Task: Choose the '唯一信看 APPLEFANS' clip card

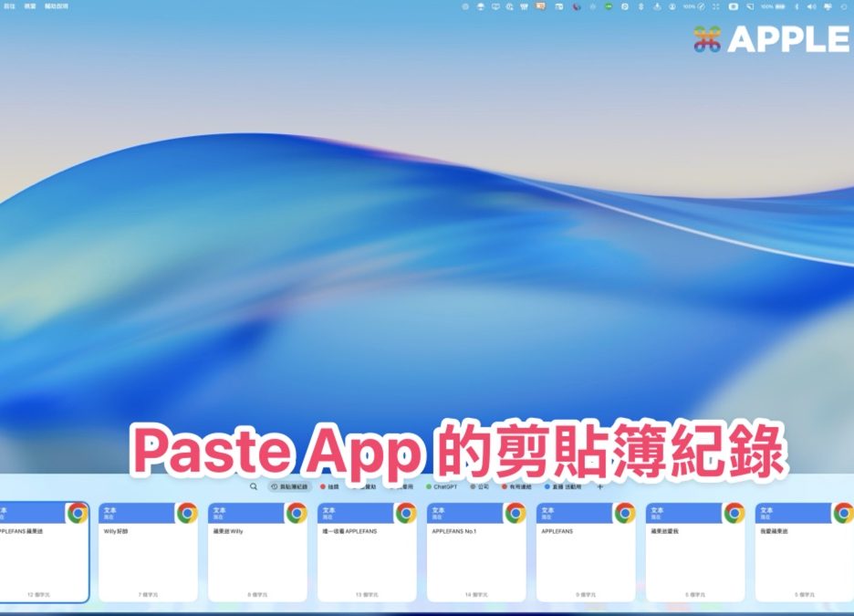Action: tap(367, 557)
